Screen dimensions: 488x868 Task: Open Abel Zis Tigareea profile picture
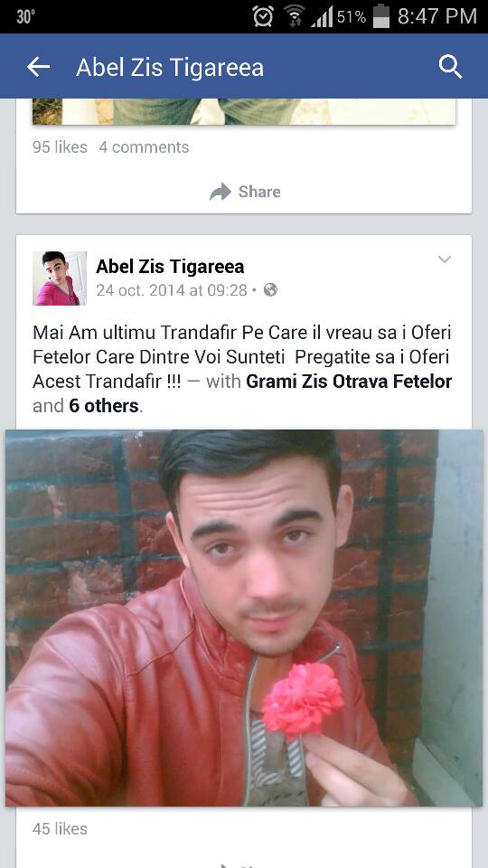tap(60, 278)
